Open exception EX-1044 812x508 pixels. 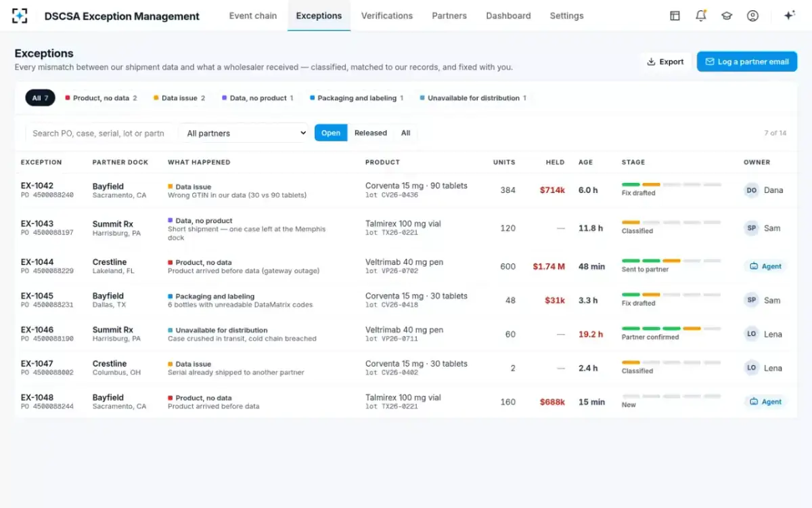click(x=37, y=262)
